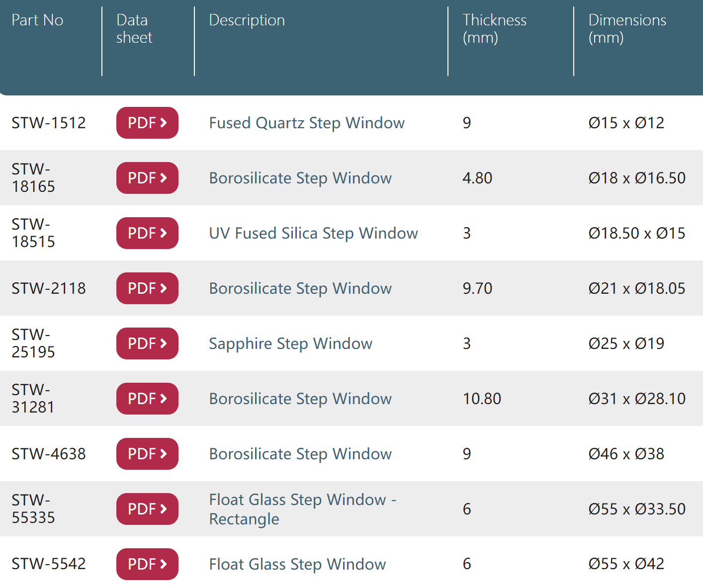The image size is (703, 588).
Task: Click thickness value 9 in STW-1512 row
Action: click(467, 123)
